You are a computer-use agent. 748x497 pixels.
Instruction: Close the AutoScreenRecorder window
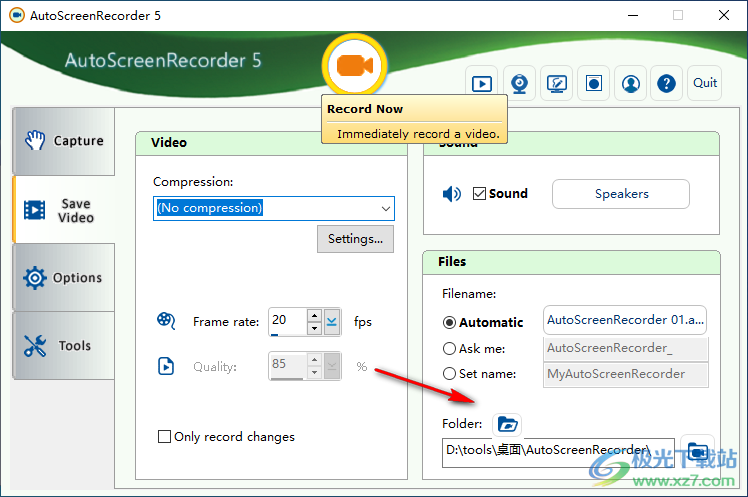(x=724, y=15)
